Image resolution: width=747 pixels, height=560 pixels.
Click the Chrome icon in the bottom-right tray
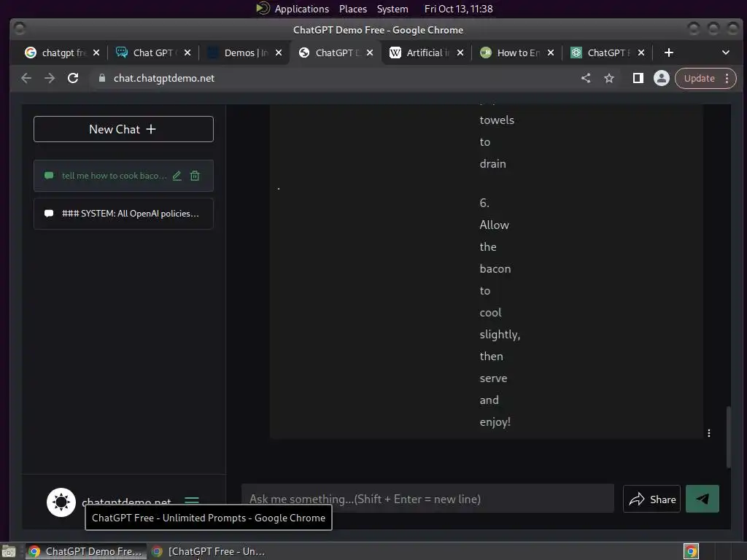pyautogui.click(x=691, y=551)
